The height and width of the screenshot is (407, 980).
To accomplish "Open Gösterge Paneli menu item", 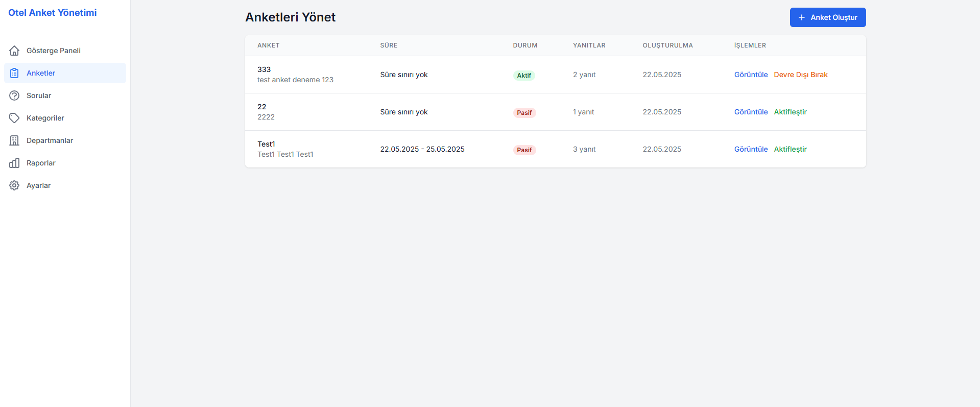I will pyautogui.click(x=65, y=51).
